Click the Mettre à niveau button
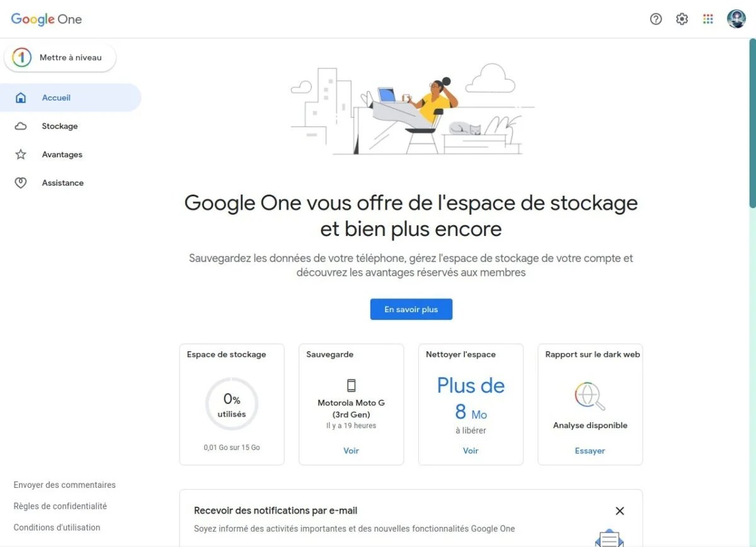This screenshot has width=756, height=547. (x=60, y=57)
